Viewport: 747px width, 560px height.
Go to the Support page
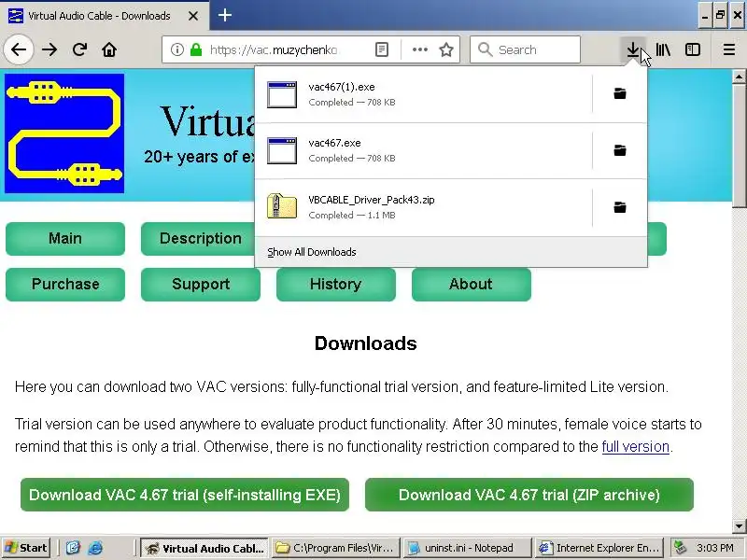tap(201, 285)
